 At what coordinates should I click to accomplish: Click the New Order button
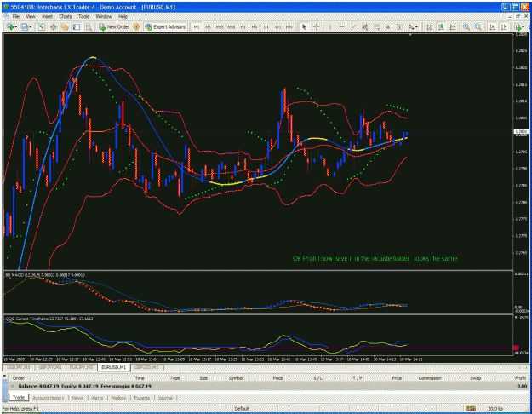click(114, 26)
